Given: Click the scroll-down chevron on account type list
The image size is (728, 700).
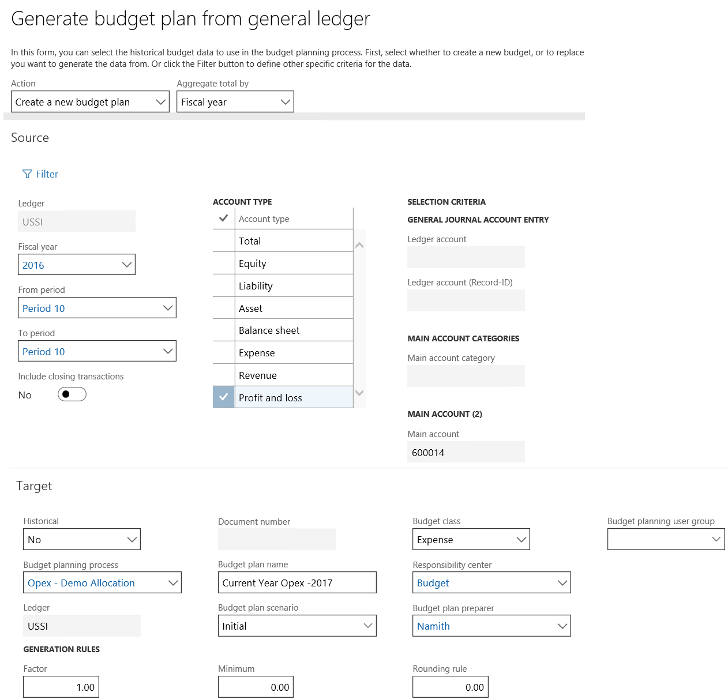Looking at the screenshot, I should point(359,393).
